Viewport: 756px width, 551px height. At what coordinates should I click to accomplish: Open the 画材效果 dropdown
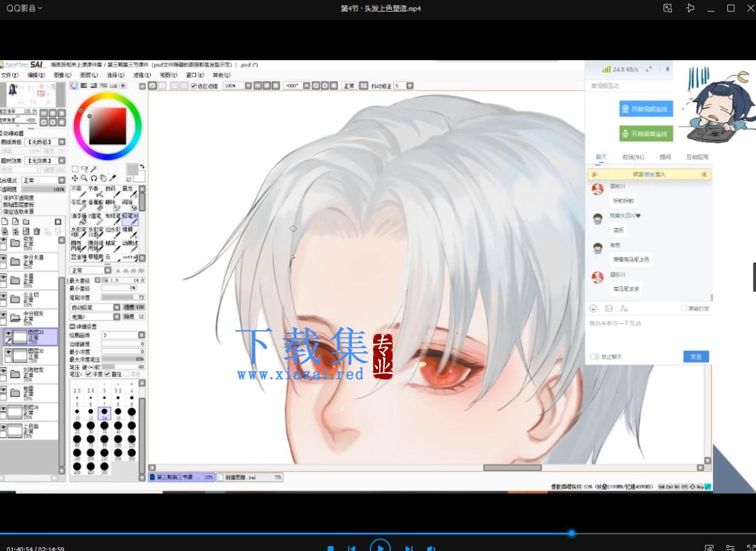pos(61,161)
